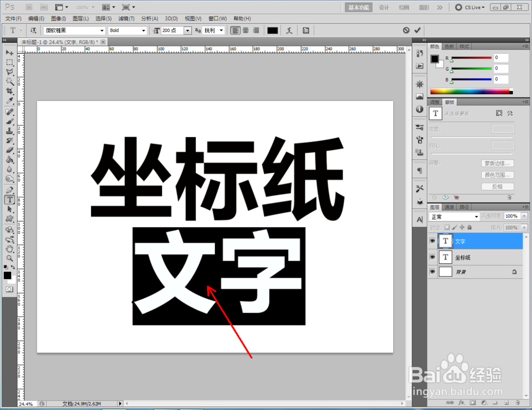This screenshot has height=410, width=532.
Task: Hide the 文字 layer
Action: coord(433,241)
